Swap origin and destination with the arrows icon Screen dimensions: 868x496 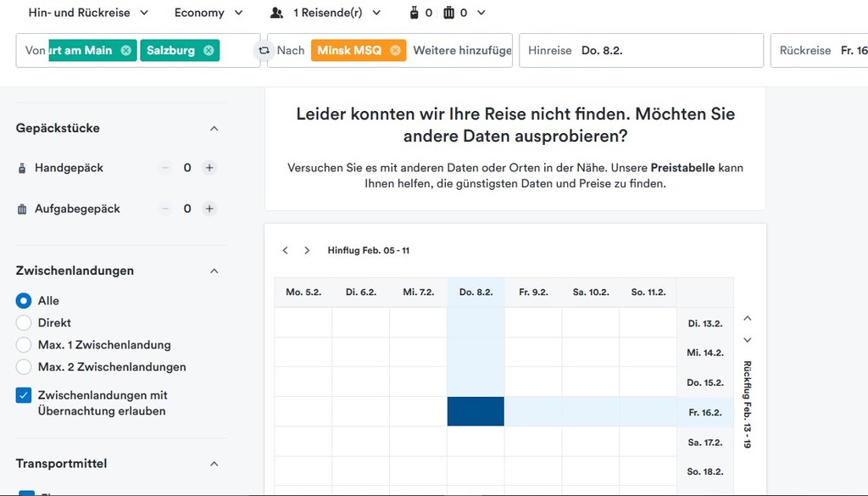pyautogui.click(x=264, y=51)
